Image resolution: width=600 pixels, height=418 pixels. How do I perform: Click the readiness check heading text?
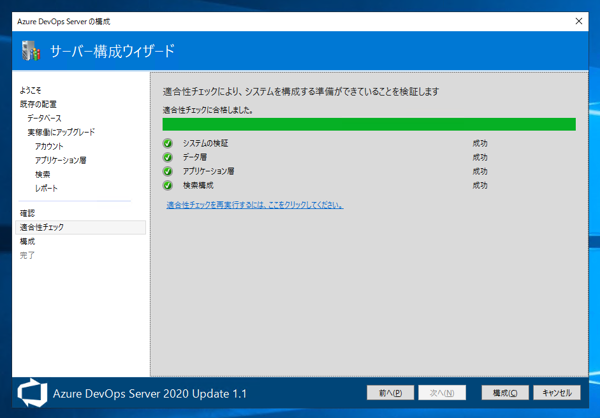coord(301,92)
